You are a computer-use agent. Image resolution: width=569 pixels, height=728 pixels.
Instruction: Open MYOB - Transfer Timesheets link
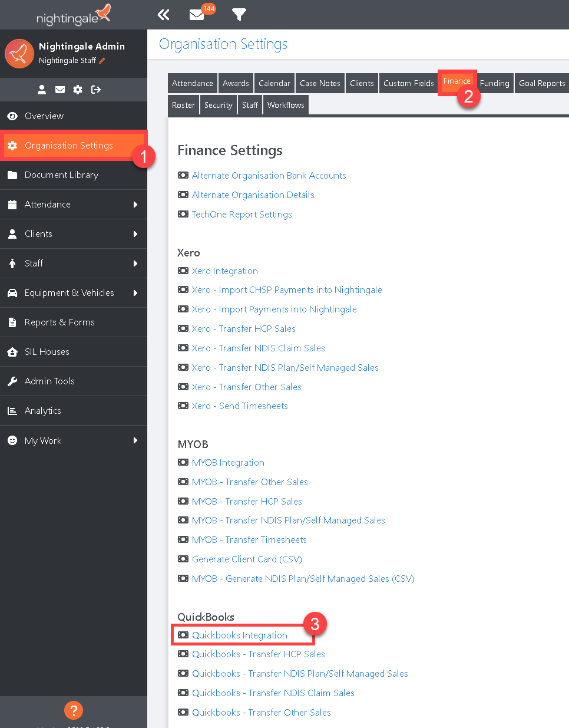pyautogui.click(x=249, y=539)
